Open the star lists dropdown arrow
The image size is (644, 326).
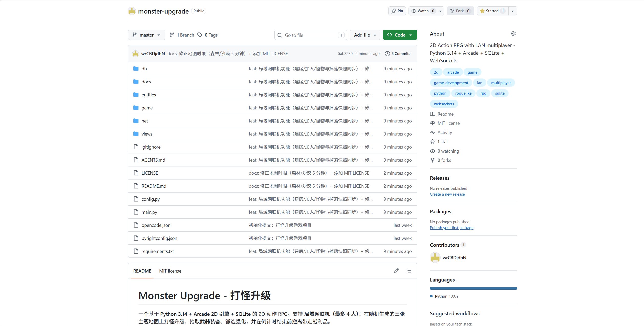click(x=513, y=11)
